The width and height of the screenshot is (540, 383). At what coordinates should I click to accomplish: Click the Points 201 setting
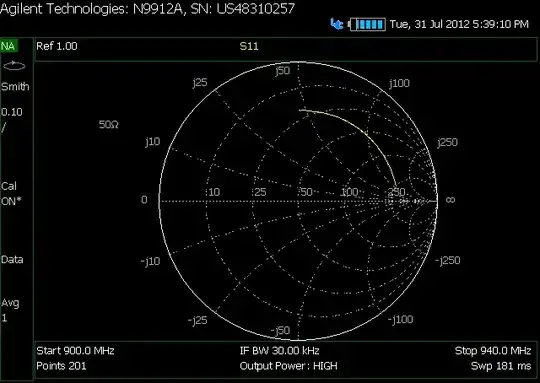[x=61, y=366]
